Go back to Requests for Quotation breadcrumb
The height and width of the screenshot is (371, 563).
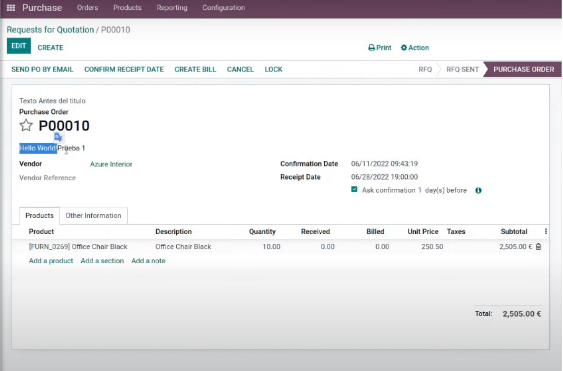coord(50,30)
